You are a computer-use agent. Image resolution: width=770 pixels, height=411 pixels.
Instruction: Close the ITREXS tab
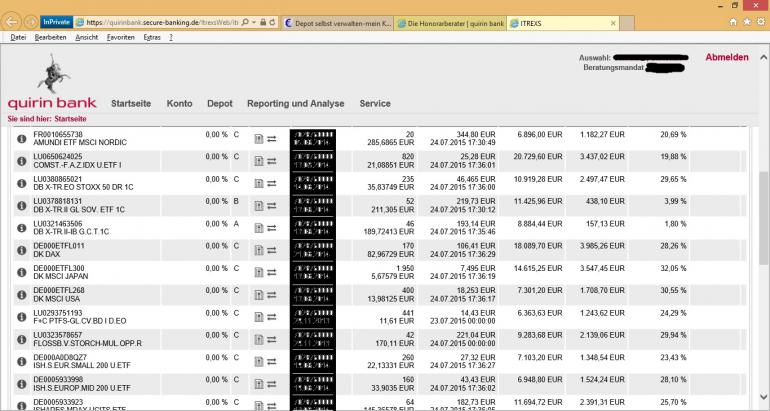point(613,23)
